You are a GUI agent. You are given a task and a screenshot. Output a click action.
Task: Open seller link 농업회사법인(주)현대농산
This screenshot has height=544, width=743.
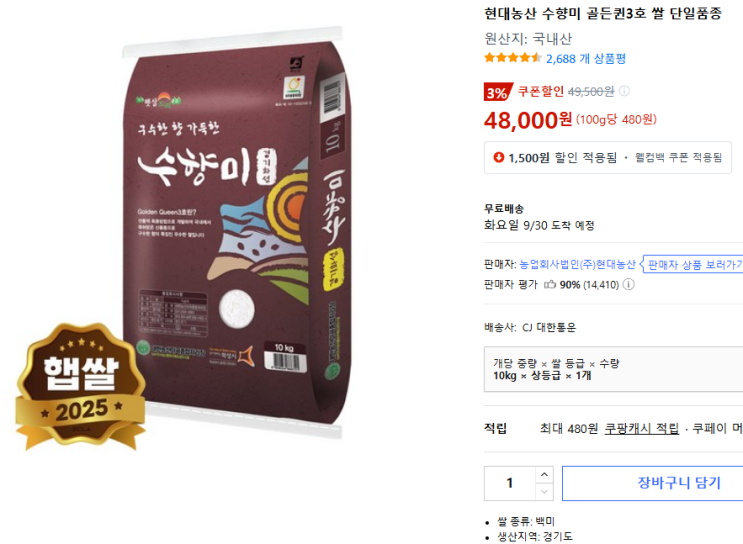click(x=577, y=264)
